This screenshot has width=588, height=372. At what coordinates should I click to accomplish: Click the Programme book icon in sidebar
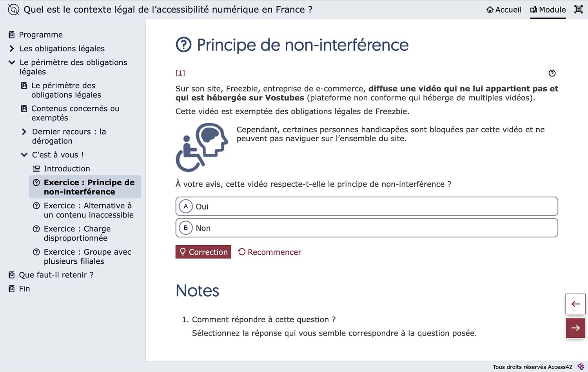12,35
